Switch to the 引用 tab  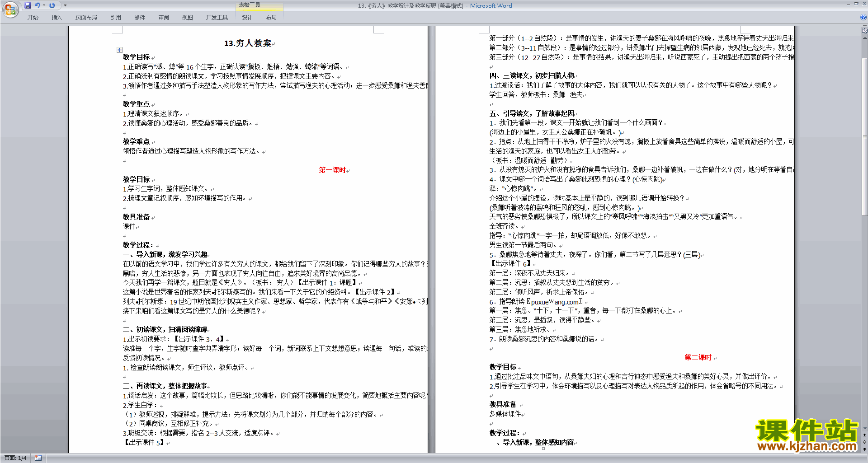(x=116, y=18)
